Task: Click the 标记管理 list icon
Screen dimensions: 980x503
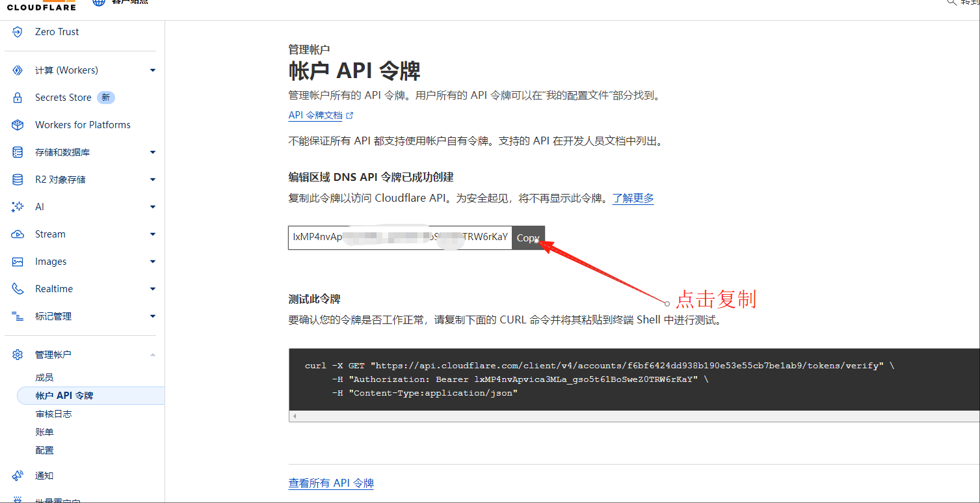Action: click(18, 316)
